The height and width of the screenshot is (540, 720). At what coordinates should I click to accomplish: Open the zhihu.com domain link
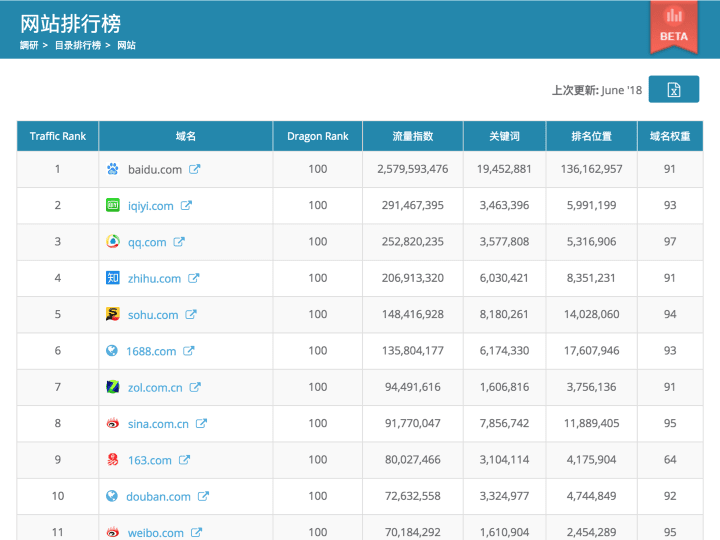[154, 279]
